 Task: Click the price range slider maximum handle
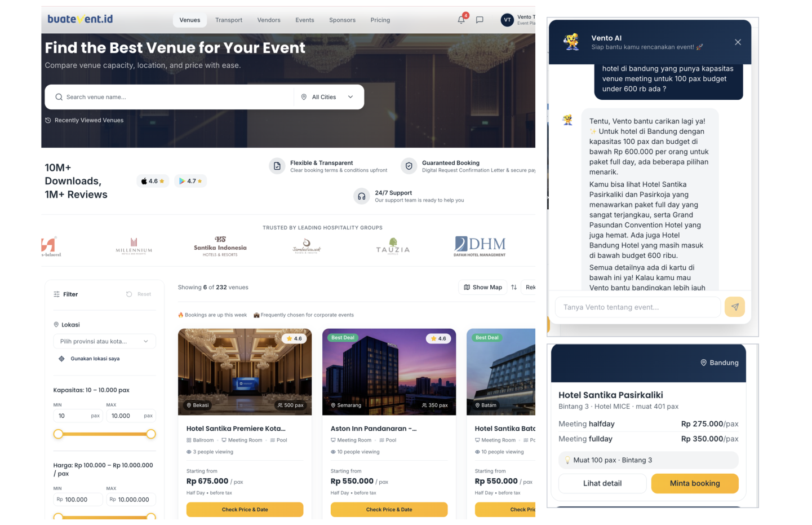[151, 517]
